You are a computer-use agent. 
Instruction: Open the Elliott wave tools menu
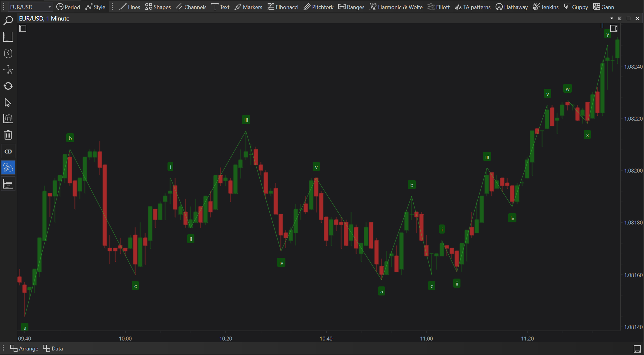[x=439, y=7]
